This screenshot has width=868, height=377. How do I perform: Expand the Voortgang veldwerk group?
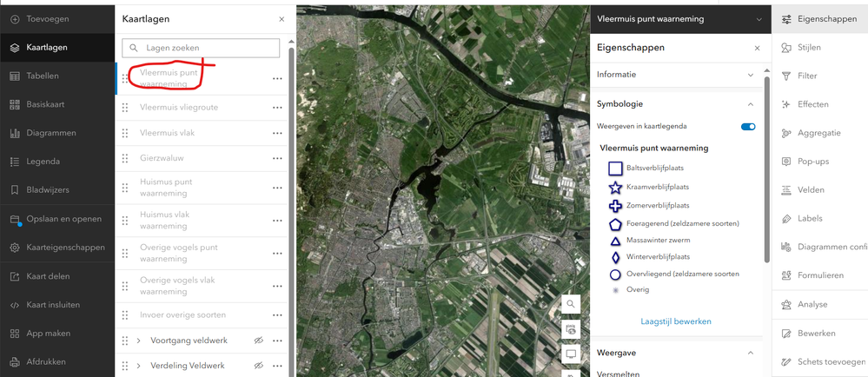tap(138, 341)
